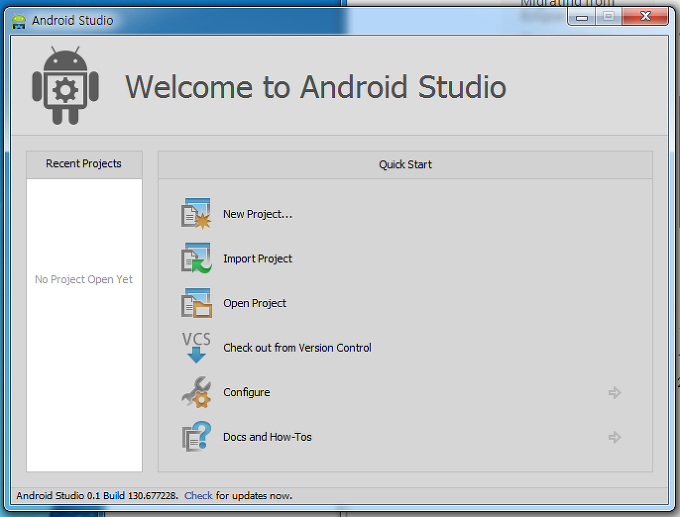
Task: Select the New Project... label
Action: [258, 214]
